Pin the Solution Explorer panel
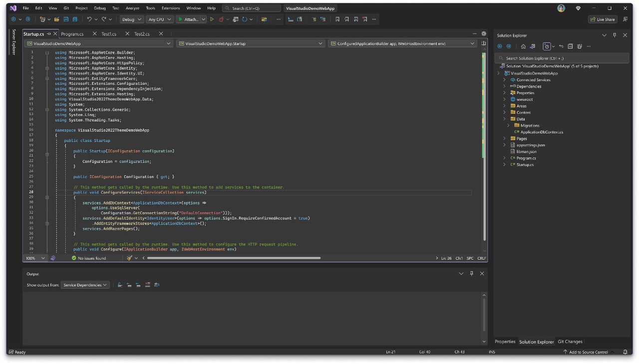Screen dimensions: 639x364 coord(615,35)
